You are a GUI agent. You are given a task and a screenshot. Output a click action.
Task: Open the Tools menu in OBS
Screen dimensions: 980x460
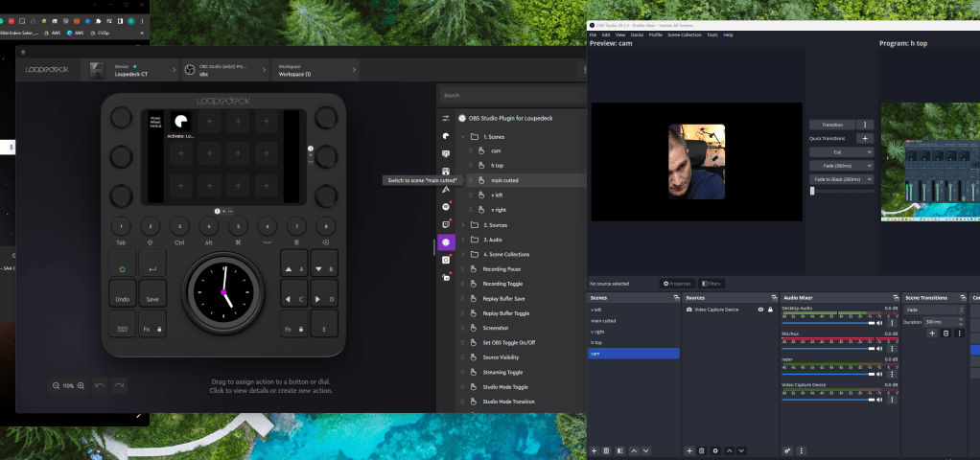[x=712, y=35]
